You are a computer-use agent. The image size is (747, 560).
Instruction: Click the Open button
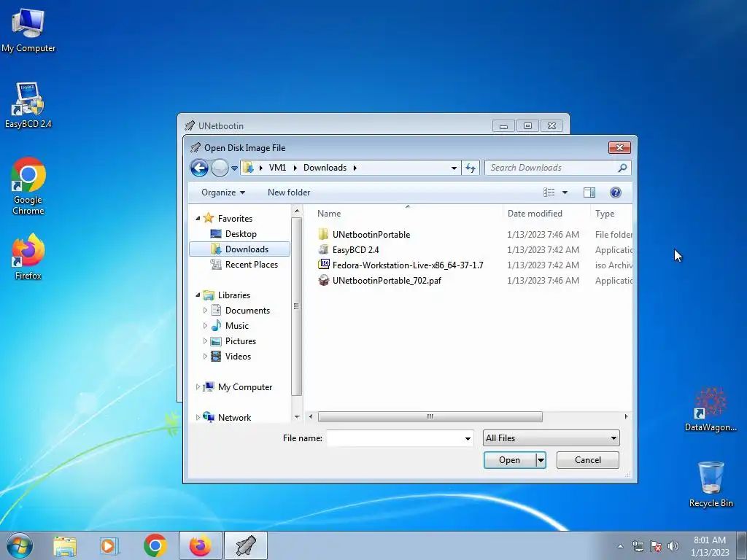pyautogui.click(x=509, y=460)
